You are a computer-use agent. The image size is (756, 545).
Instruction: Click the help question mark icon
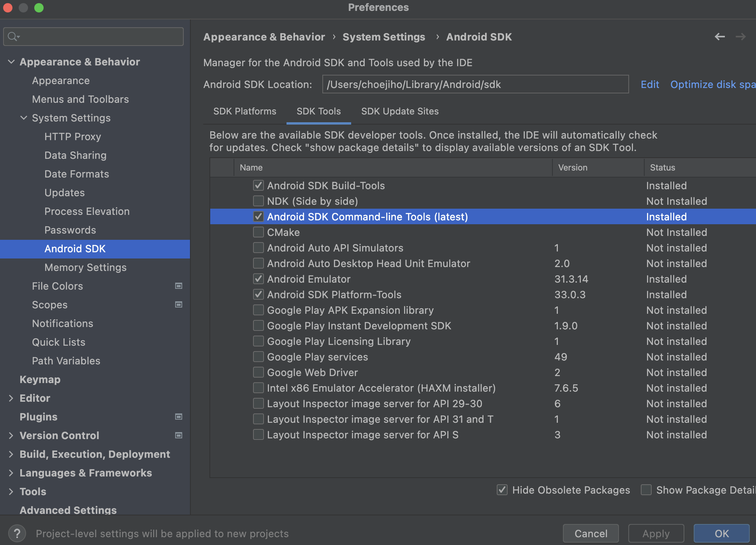[x=17, y=533]
